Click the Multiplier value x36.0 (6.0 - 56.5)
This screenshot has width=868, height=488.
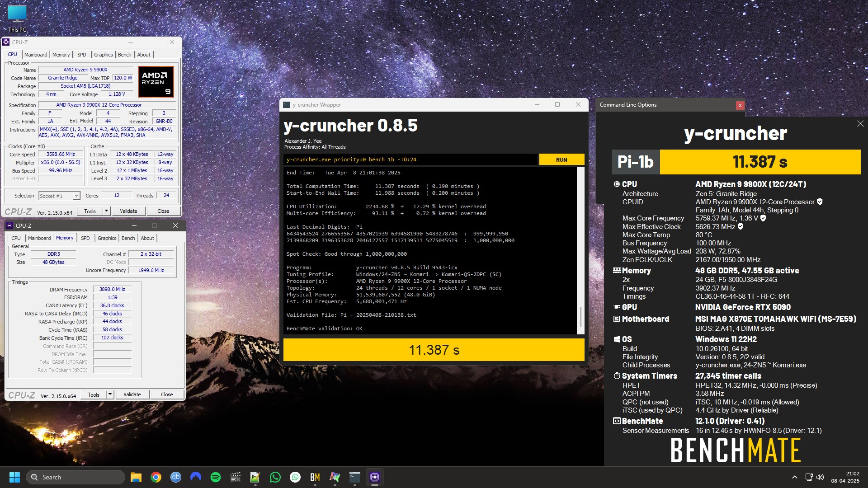(x=61, y=162)
